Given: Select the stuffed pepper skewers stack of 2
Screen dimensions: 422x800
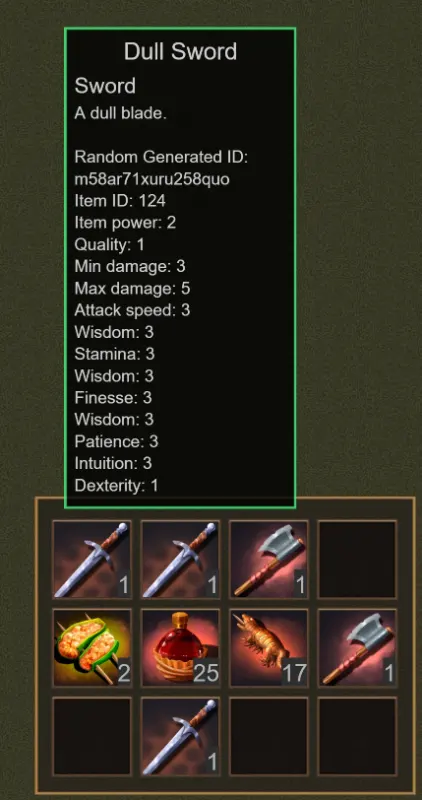Looking at the screenshot, I should (92, 647).
